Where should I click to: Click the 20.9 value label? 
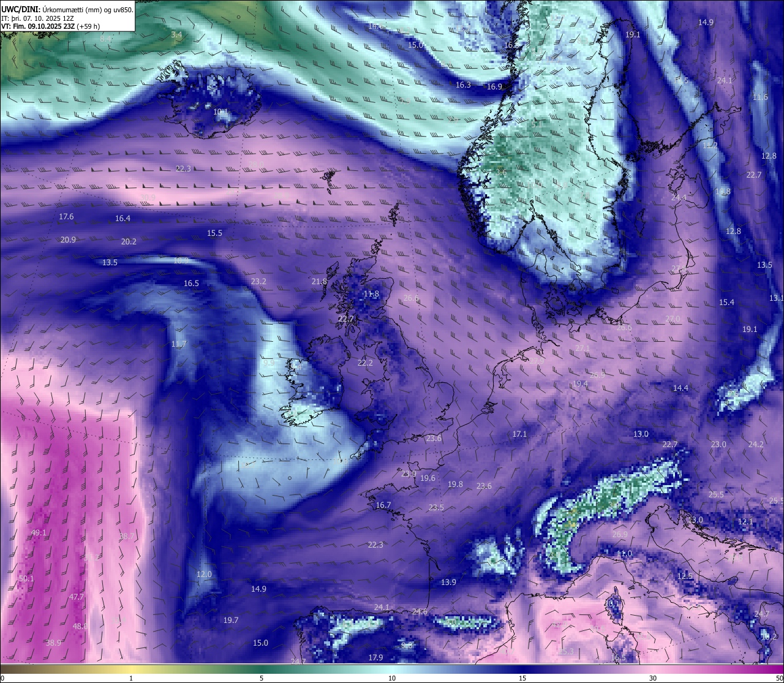pos(68,240)
